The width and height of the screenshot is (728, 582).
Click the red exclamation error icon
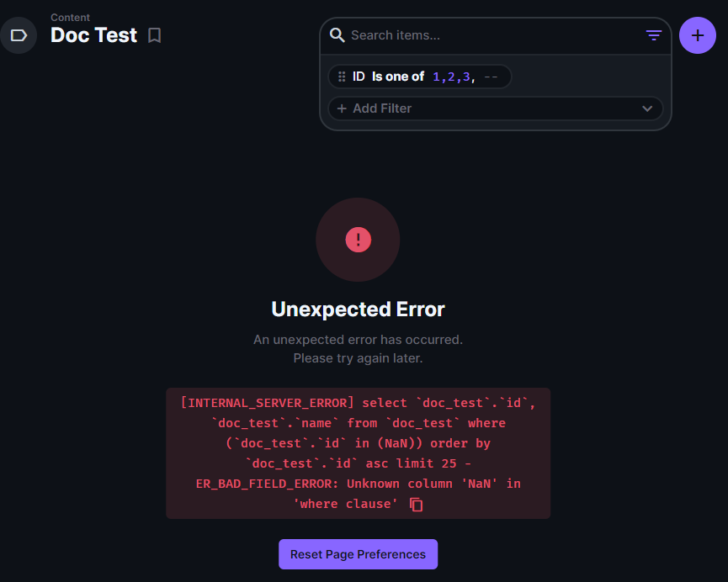pos(358,240)
